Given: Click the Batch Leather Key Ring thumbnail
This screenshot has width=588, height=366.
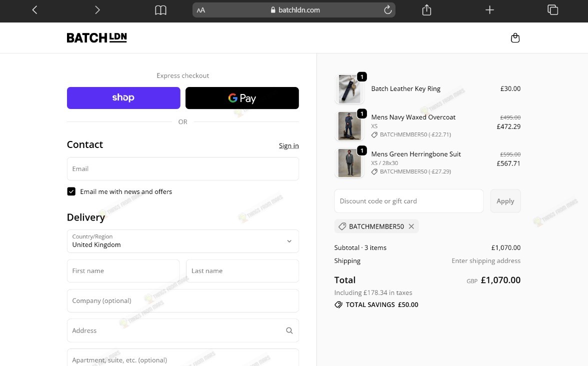Looking at the screenshot, I should pos(349,89).
